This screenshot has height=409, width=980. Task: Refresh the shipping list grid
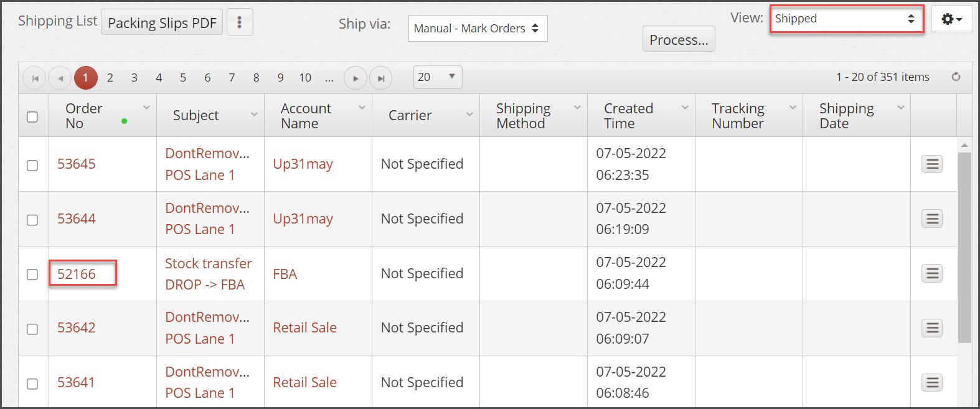956,77
